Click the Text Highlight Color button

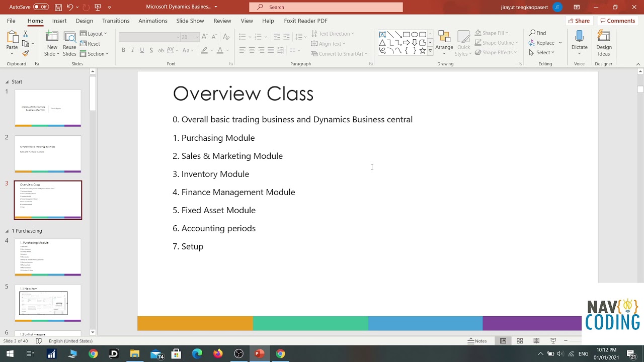tap(204, 50)
